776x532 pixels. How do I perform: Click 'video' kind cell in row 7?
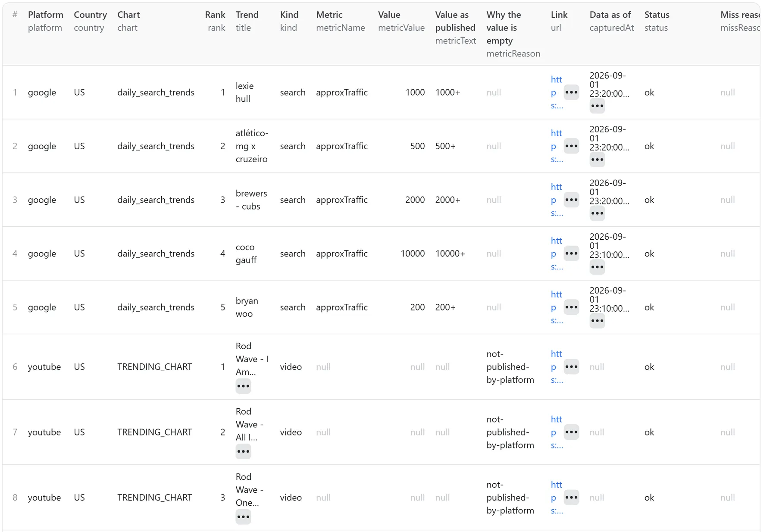click(291, 432)
